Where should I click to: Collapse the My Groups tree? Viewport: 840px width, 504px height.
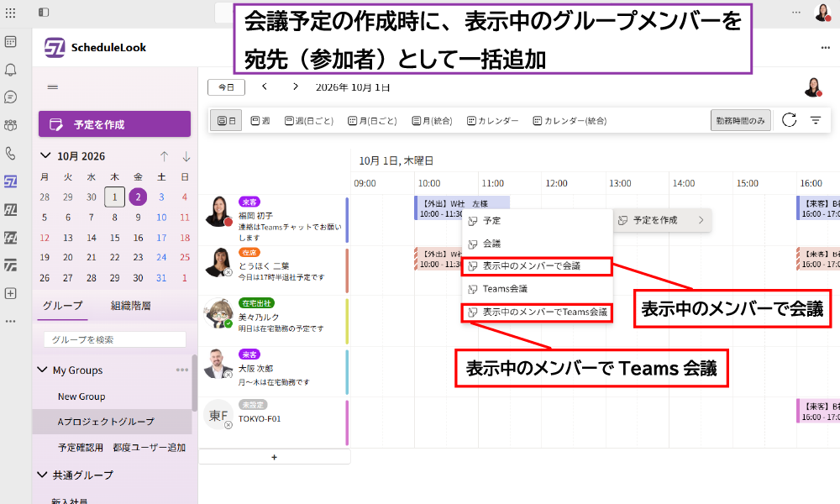coord(42,370)
